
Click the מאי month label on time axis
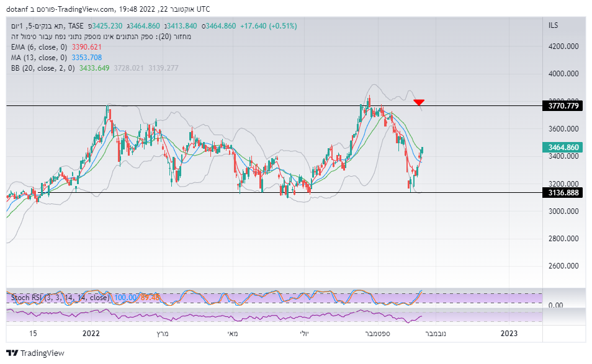coord(233,334)
